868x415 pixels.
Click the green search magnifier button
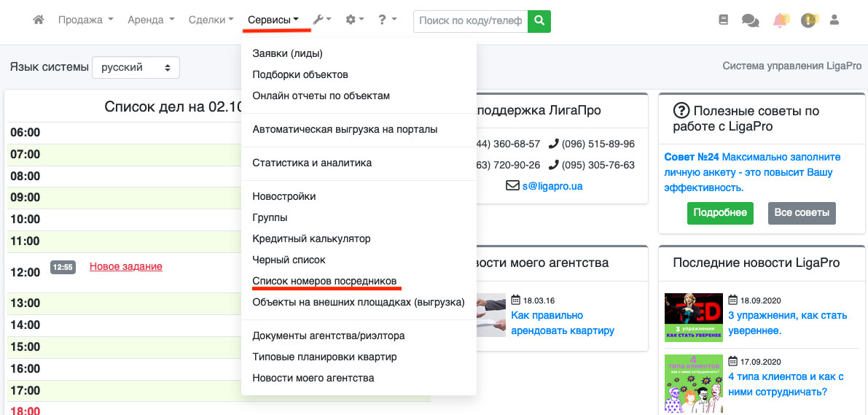(x=539, y=21)
